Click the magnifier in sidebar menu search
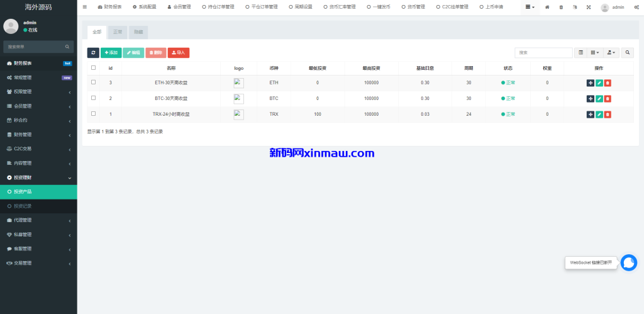 67,47
